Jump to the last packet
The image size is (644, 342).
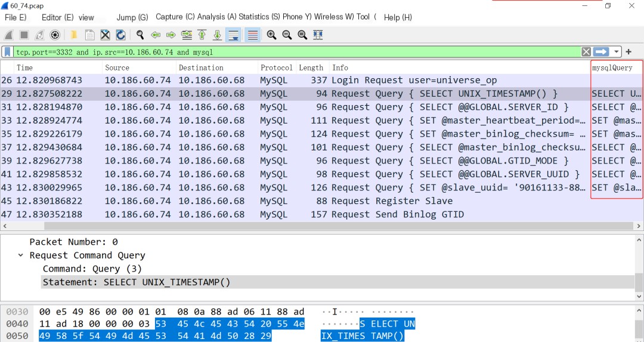[217, 35]
